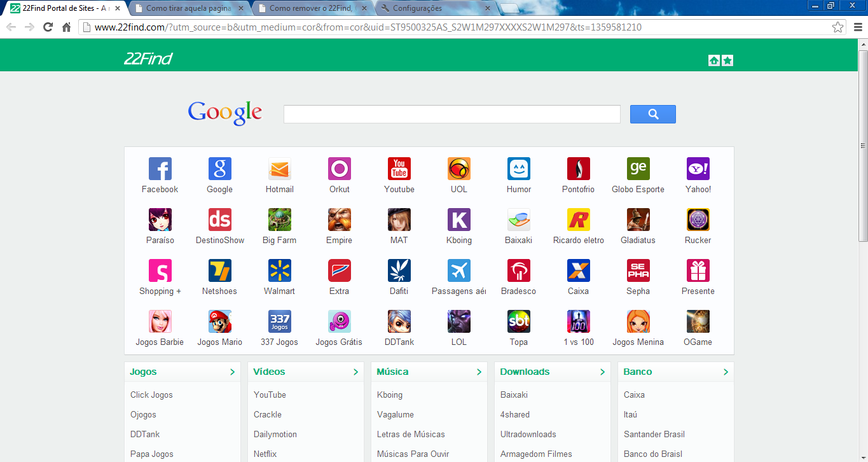Open the Walmart shortcut icon
Image resolution: width=868 pixels, height=462 pixels.
[280, 270]
